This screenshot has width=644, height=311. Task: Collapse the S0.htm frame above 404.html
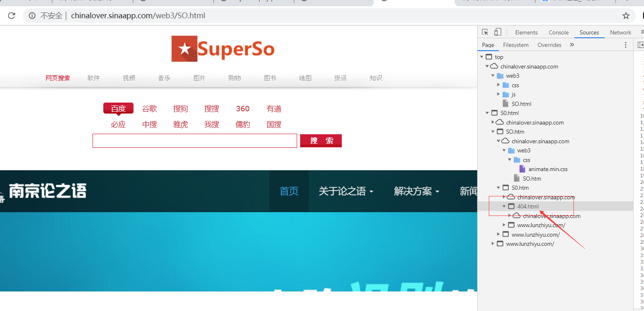coord(498,188)
